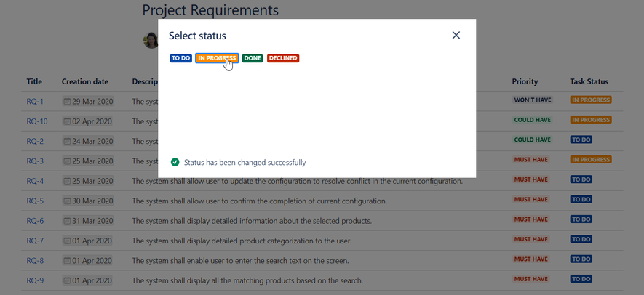Click the calendar icon beside 24 Mar 2020
Viewport: 644px width, 295px height.
click(x=68, y=141)
